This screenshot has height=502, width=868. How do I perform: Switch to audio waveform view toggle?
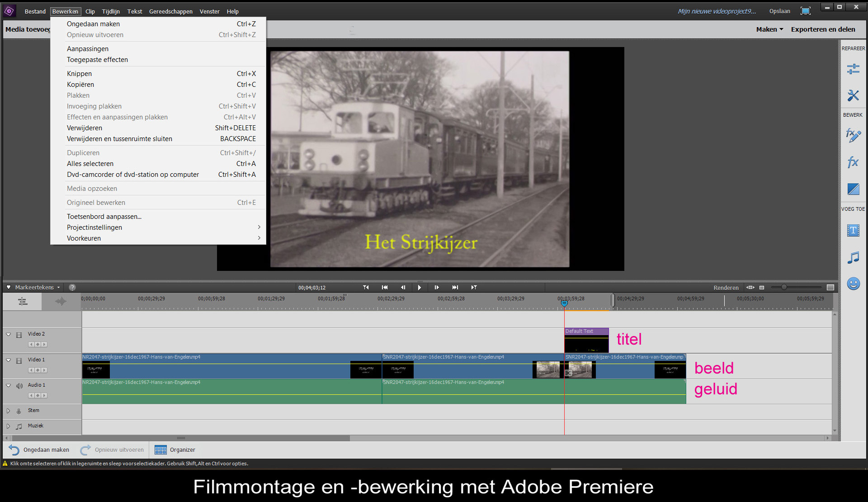[x=61, y=301]
